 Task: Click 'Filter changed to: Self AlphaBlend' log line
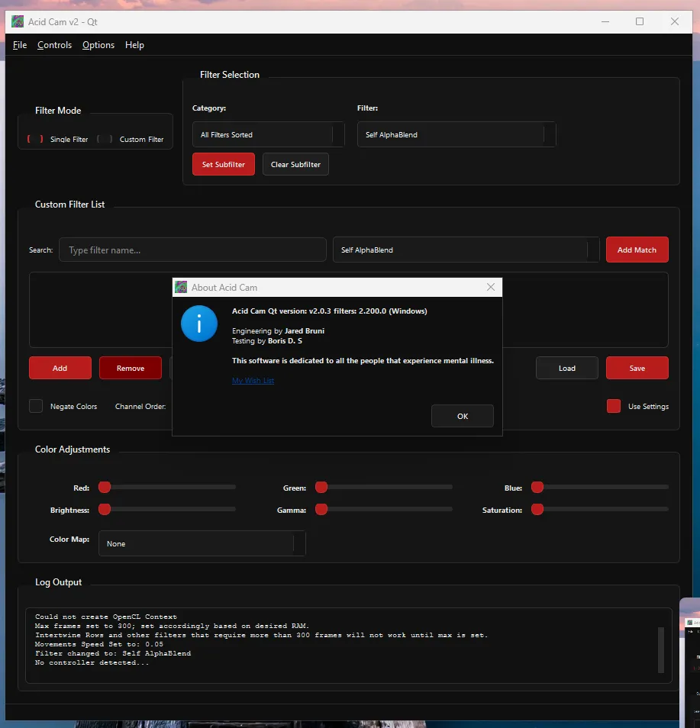click(x=113, y=653)
